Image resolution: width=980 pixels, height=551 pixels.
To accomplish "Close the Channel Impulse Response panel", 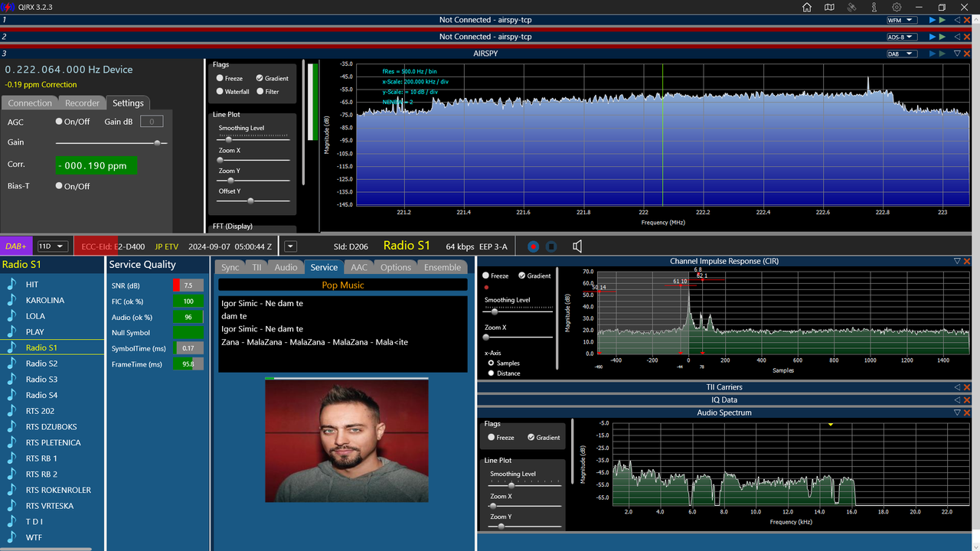I will click(967, 261).
